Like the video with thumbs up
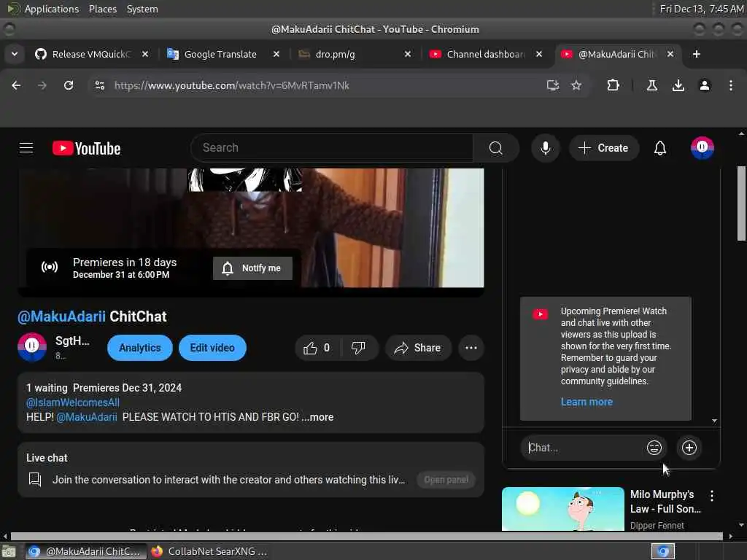 click(317, 348)
